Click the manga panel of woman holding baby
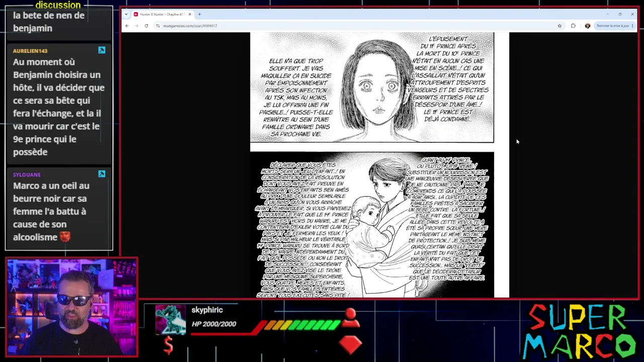Viewport: 644px width, 362px height. tap(372, 225)
